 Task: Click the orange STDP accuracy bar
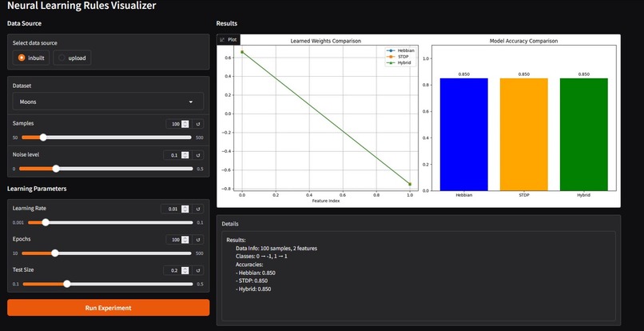(523, 134)
